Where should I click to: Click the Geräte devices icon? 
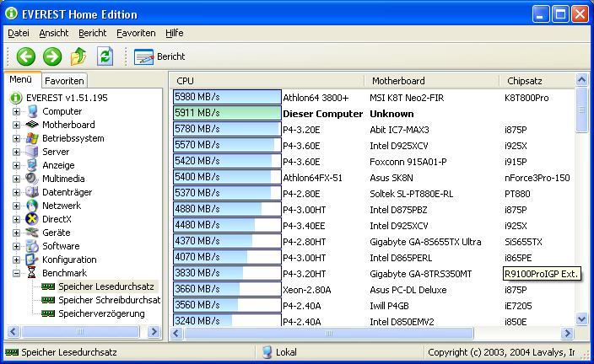(x=32, y=233)
